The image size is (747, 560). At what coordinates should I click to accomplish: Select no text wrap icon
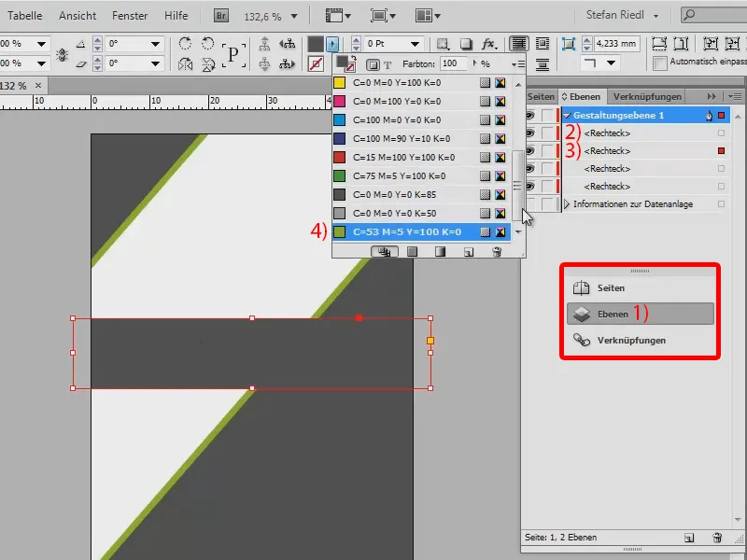(519, 44)
